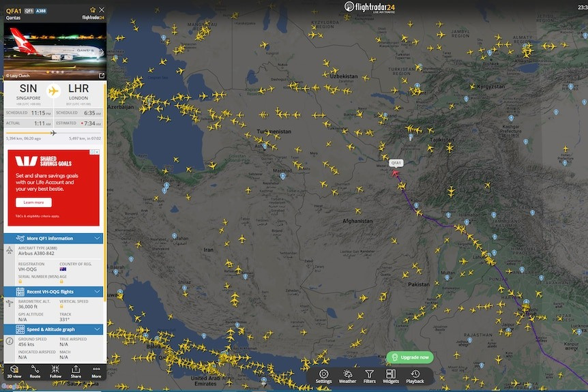
Task: Click the Flightradar24 logo at top
Action: [370, 7]
